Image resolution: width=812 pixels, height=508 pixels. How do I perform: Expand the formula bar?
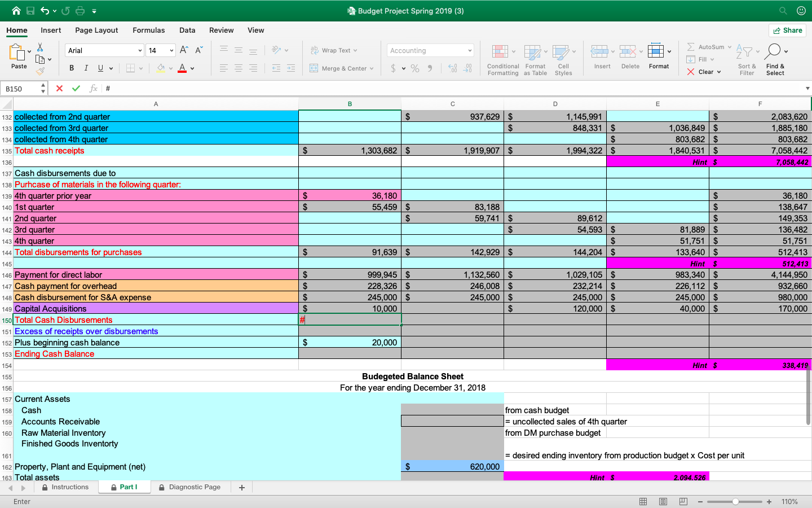click(807, 88)
